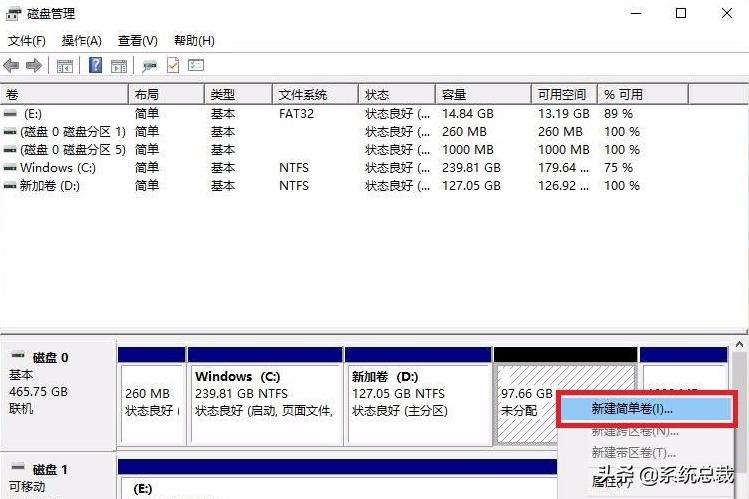The image size is (749, 499).
Task: Click the FAT32 file system cell
Action: click(x=297, y=114)
